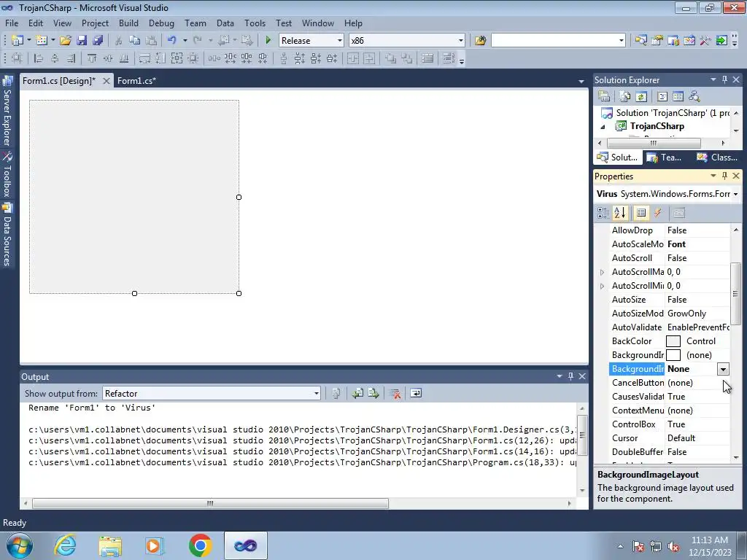Click the Find in Files icon

pos(480,41)
